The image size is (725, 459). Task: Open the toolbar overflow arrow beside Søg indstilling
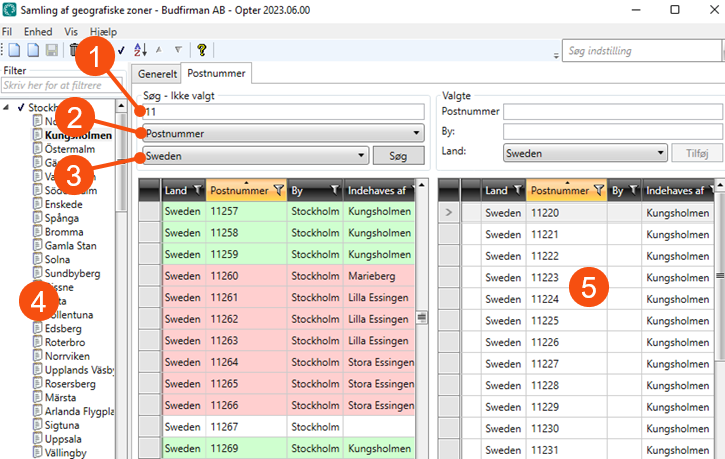click(x=556, y=55)
